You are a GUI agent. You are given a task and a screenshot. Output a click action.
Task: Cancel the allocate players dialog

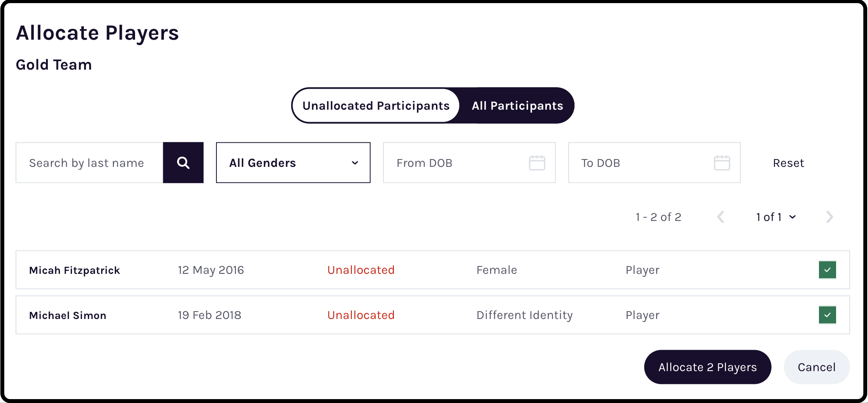pyautogui.click(x=817, y=367)
